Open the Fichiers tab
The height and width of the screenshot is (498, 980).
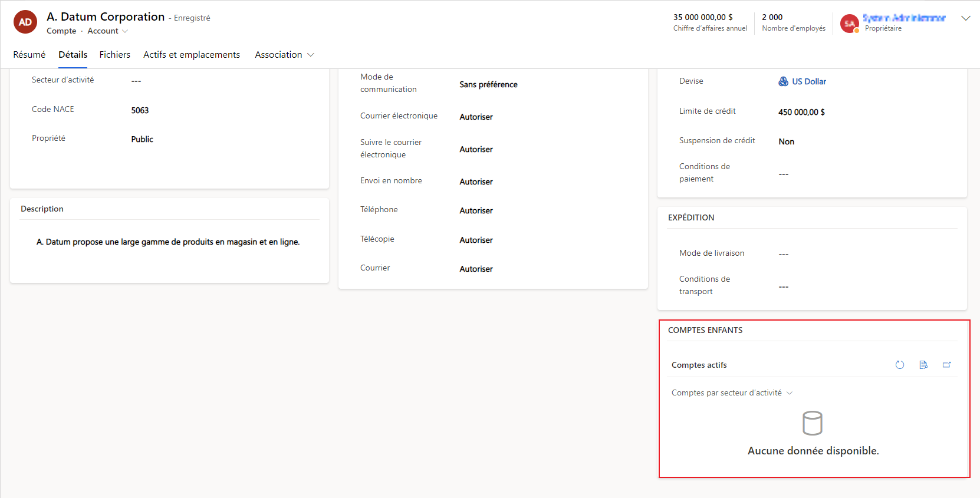pyautogui.click(x=115, y=55)
